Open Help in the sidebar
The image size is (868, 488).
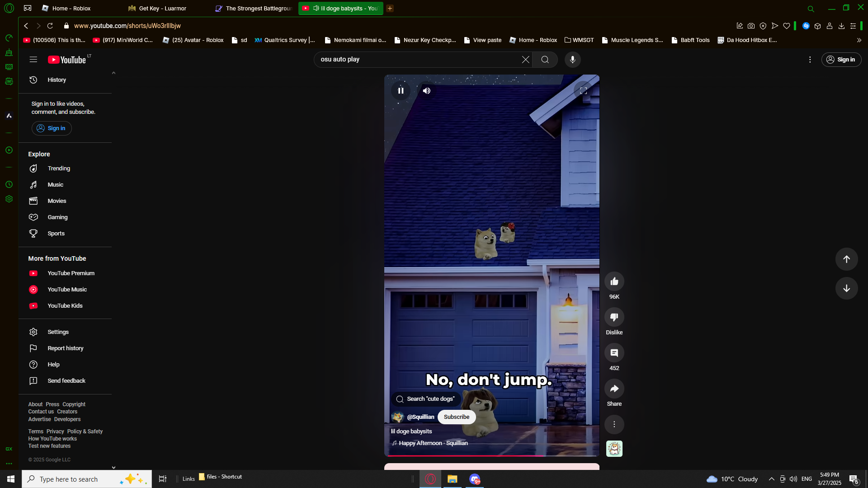click(x=66, y=365)
